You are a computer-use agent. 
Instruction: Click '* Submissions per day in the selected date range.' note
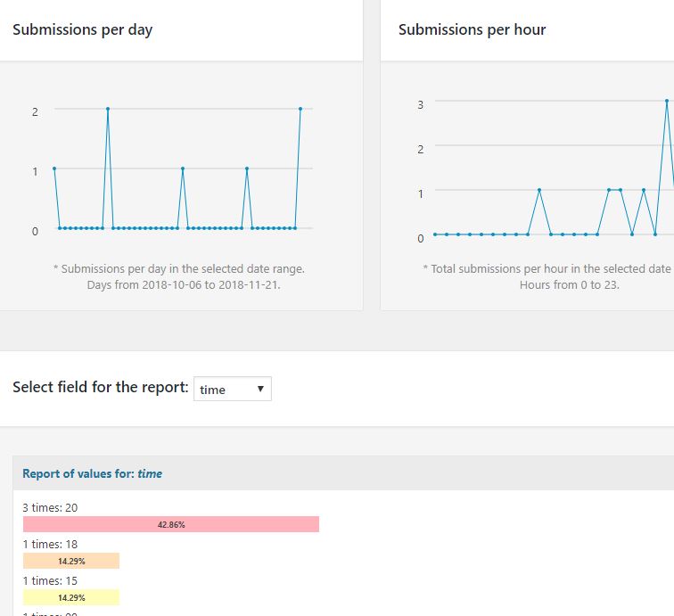[x=179, y=269]
